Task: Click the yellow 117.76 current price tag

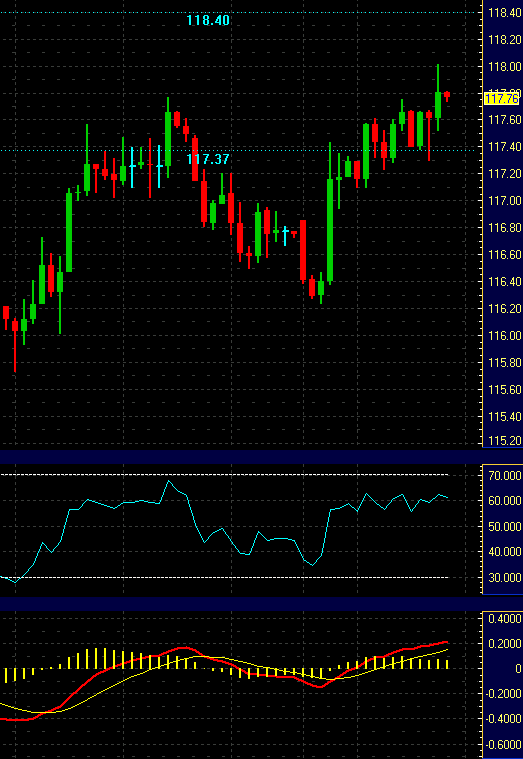Action: click(502, 99)
